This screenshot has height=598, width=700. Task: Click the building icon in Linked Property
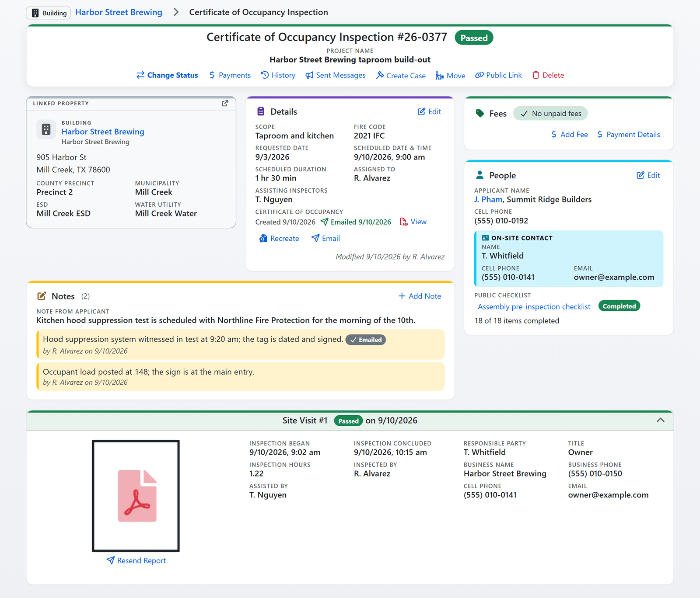click(46, 129)
